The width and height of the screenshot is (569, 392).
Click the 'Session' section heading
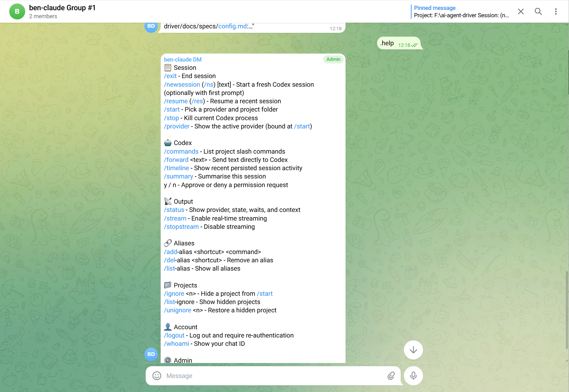tap(185, 68)
